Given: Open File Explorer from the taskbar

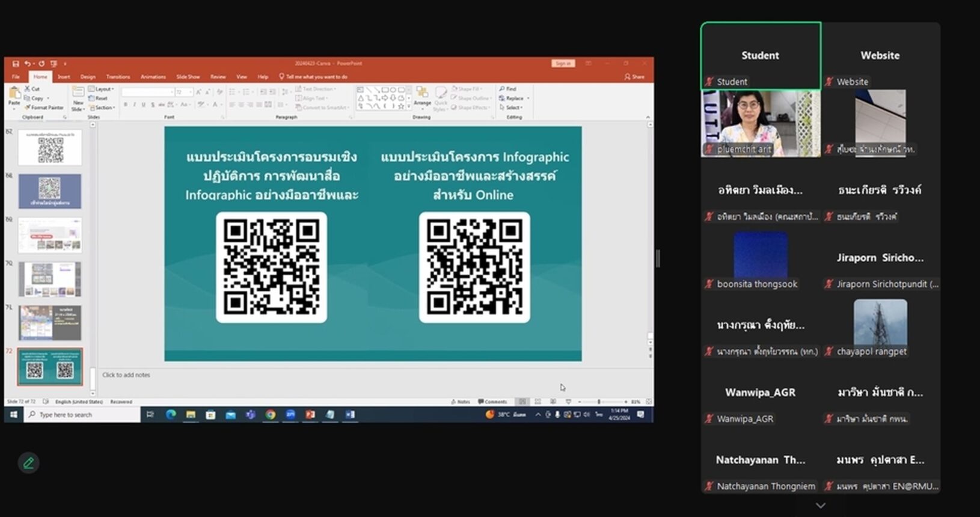Looking at the screenshot, I should [x=191, y=414].
